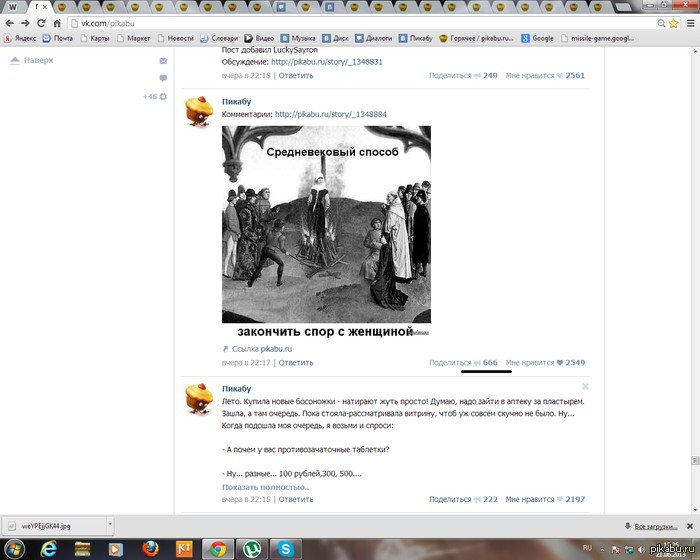
Task: Open the Карты bookmark
Action: pyautogui.click(x=95, y=38)
